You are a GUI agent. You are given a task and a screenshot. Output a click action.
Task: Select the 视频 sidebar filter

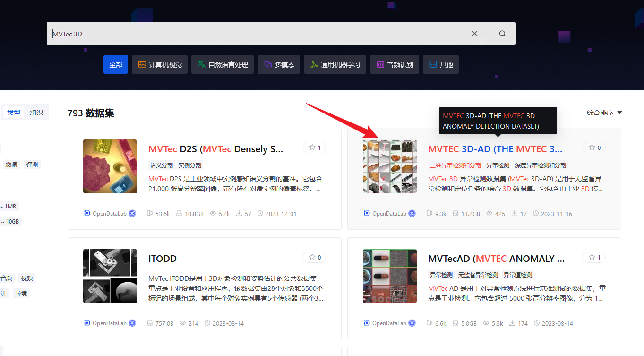click(x=27, y=278)
